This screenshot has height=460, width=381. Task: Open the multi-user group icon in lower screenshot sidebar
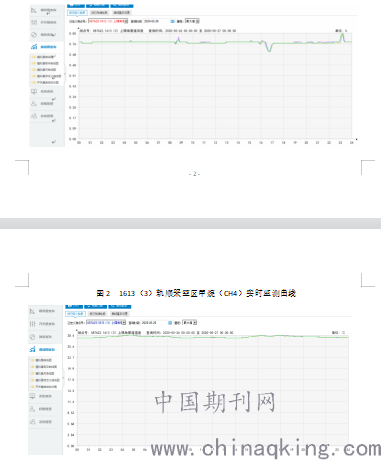32,422
